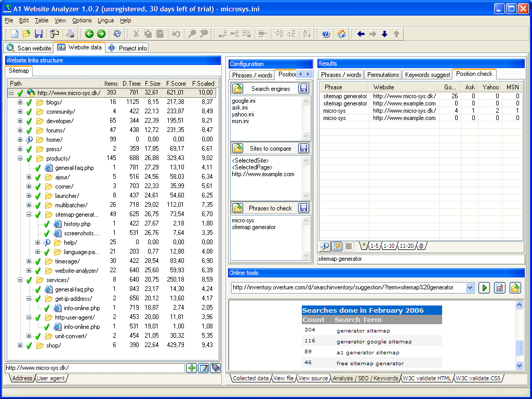532x399 pixels.
Task: Expand the help/ subfolder node
Action: (37, 242)
